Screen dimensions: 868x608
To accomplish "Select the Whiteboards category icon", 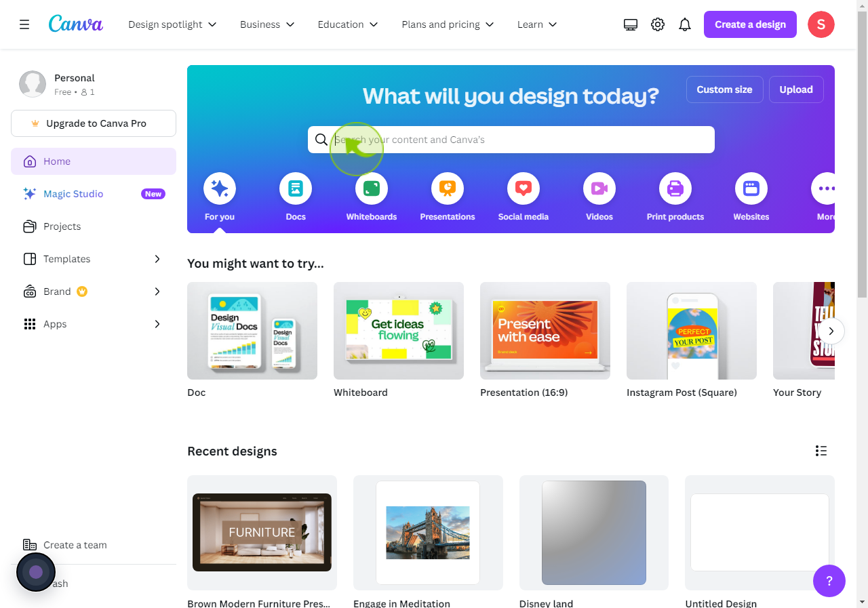I will pyautogui.click(x=372, y=188).
